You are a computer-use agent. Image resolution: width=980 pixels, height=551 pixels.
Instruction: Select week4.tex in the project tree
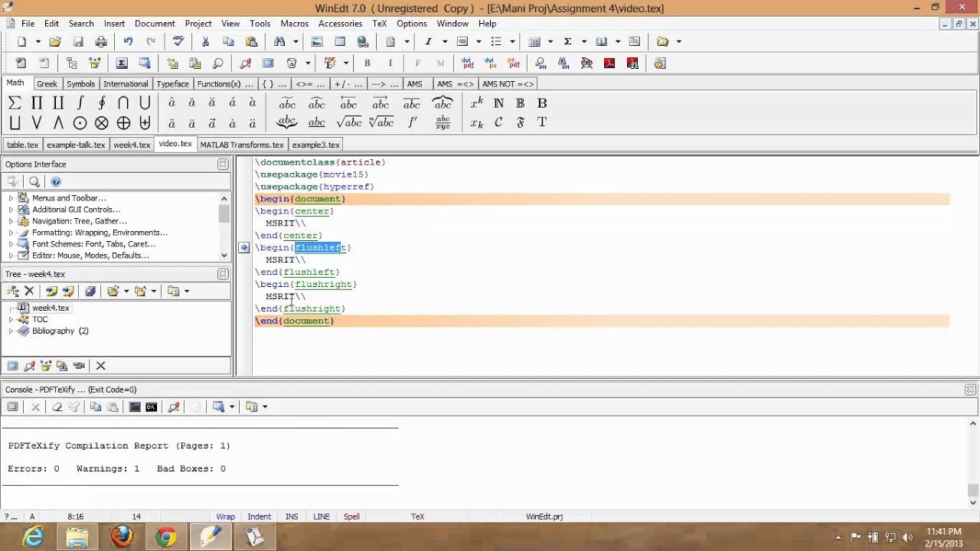click(51, 308)
